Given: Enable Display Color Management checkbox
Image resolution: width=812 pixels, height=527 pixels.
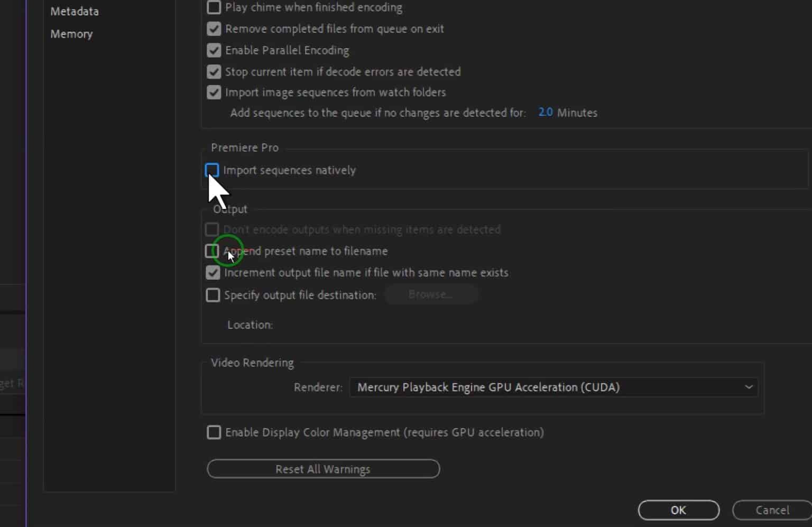Looking at the screenshot, I should (x=214, y=432).
